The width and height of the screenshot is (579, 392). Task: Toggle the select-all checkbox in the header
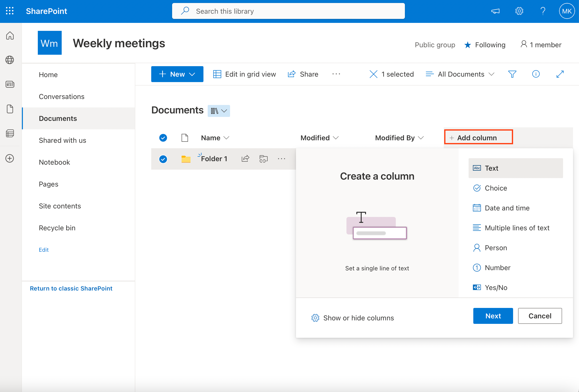pos(163,138)
